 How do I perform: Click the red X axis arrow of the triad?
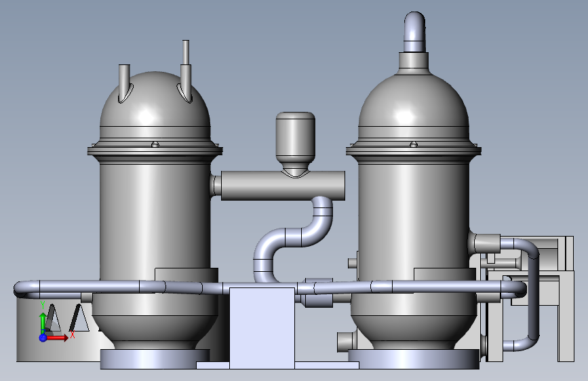tap(58, 338)
